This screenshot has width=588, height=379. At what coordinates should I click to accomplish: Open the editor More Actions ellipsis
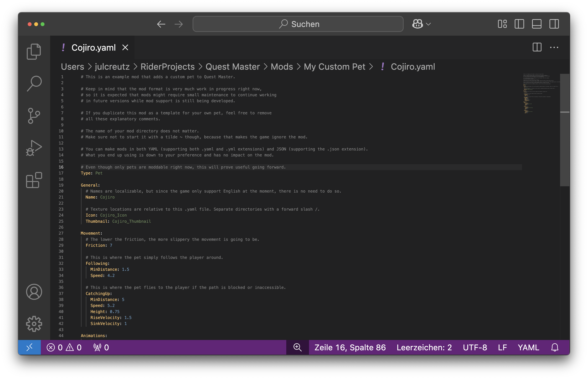[x=554, y=47]
